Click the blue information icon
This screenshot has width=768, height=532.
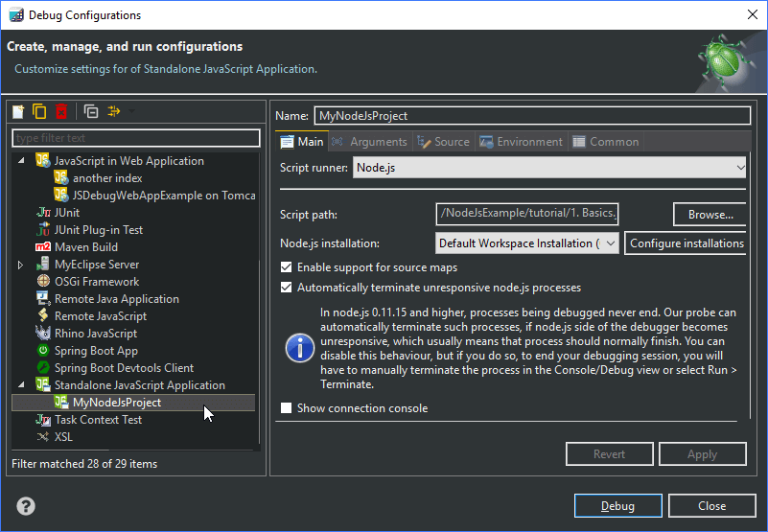tap(300, 348)
